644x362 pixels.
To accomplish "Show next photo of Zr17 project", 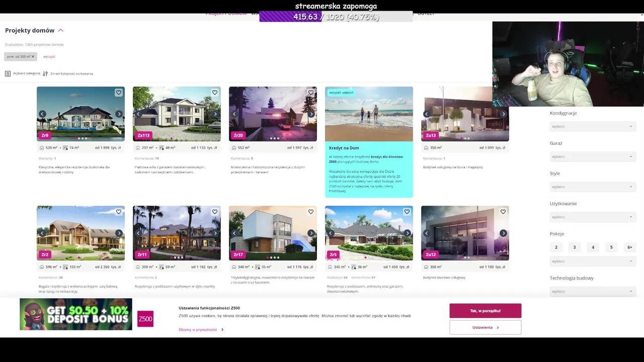I will (311, 233).
